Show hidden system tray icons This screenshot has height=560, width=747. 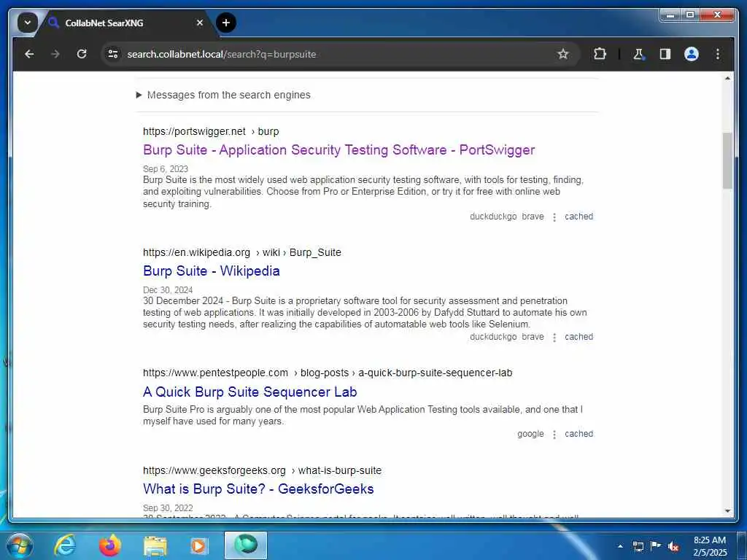click(620, 546)
